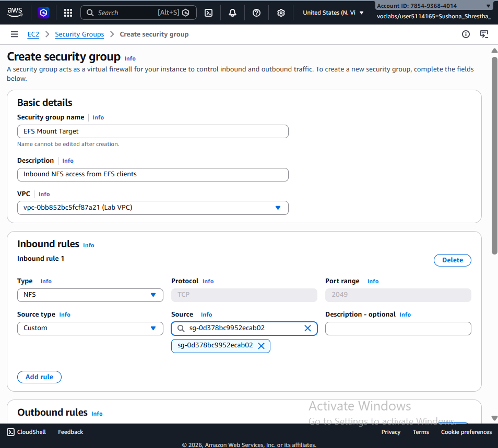The height and width of the screenshot is (448, 498).
Task: Open the info panel circle icon
Action: point(466,34)
